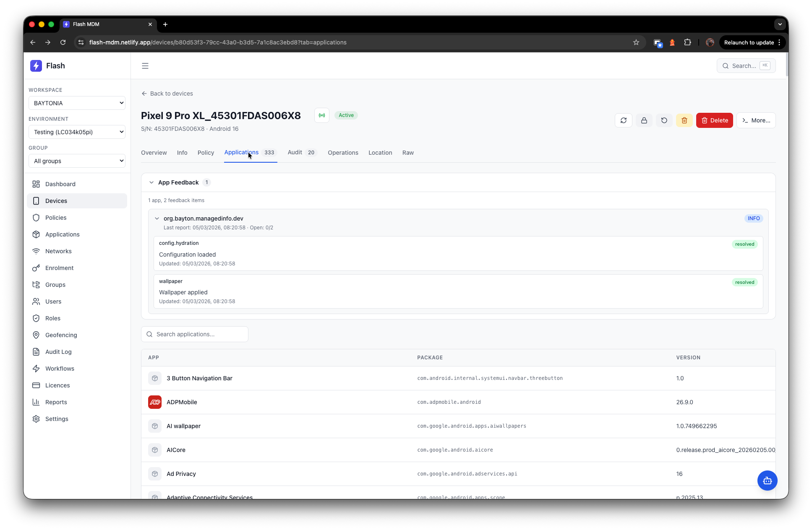Open the Environment Testing dropdown

pyautogui.click(x=77, y=132)
